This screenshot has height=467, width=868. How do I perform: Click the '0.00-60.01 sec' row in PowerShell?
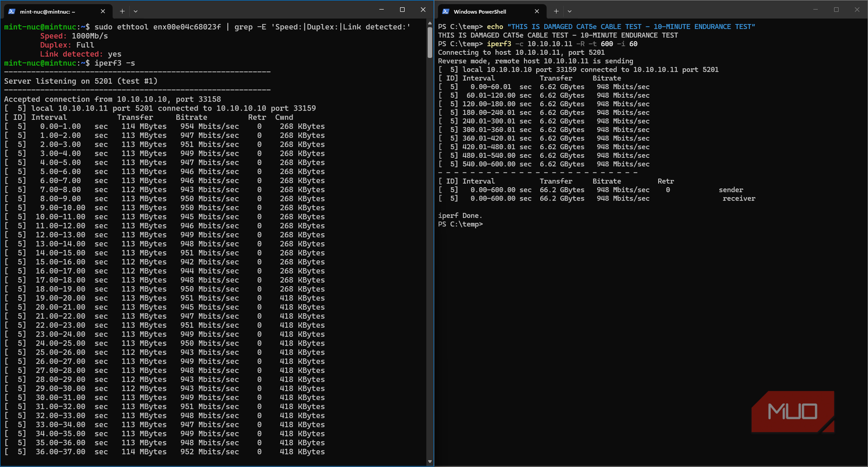tap(544, 87)
